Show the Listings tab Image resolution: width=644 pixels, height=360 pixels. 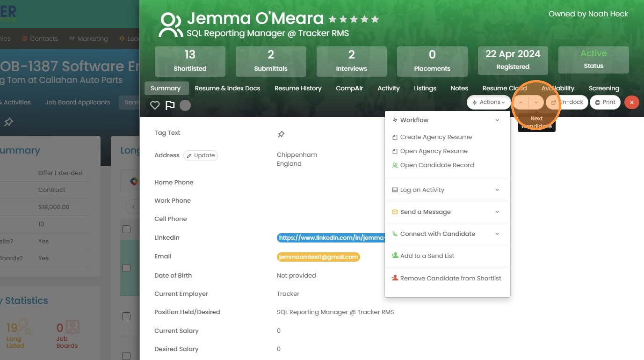425,88
